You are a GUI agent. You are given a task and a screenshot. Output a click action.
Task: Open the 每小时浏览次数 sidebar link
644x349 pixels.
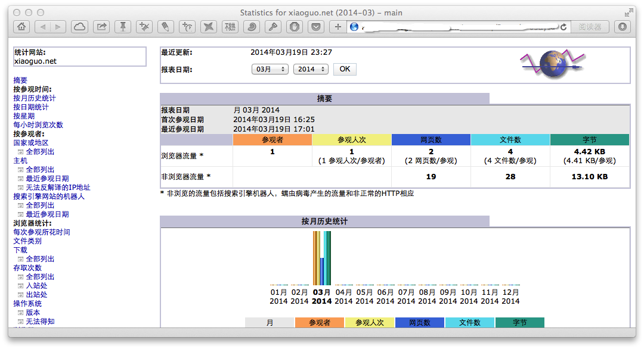pyautogui.click(x=38, y=124)
